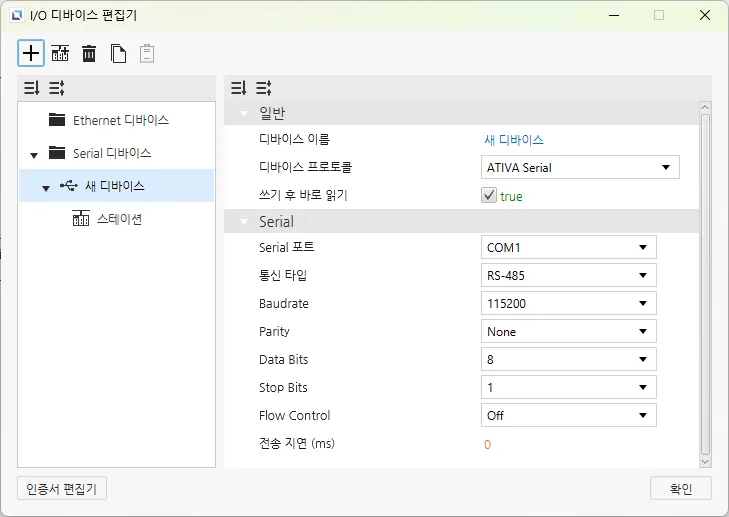Collapse all in device tree panel
Viewport: 729px width, 517px height.
[32, 88]
